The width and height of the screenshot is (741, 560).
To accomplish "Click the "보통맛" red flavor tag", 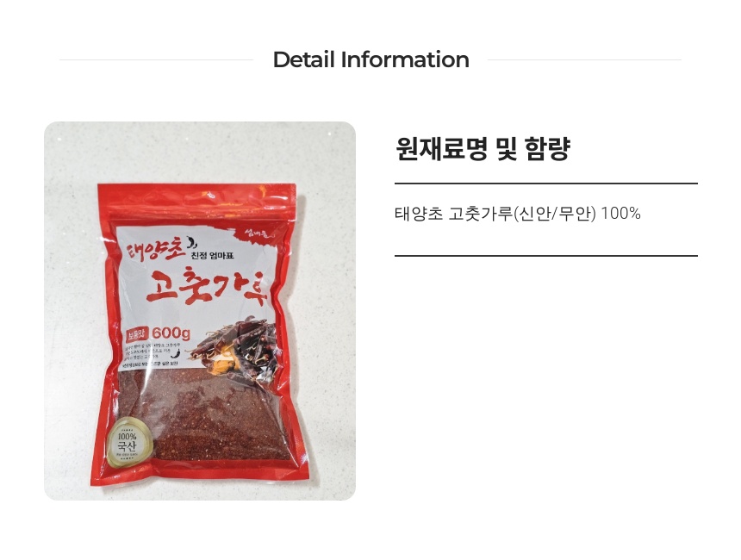I will [138, 334].
